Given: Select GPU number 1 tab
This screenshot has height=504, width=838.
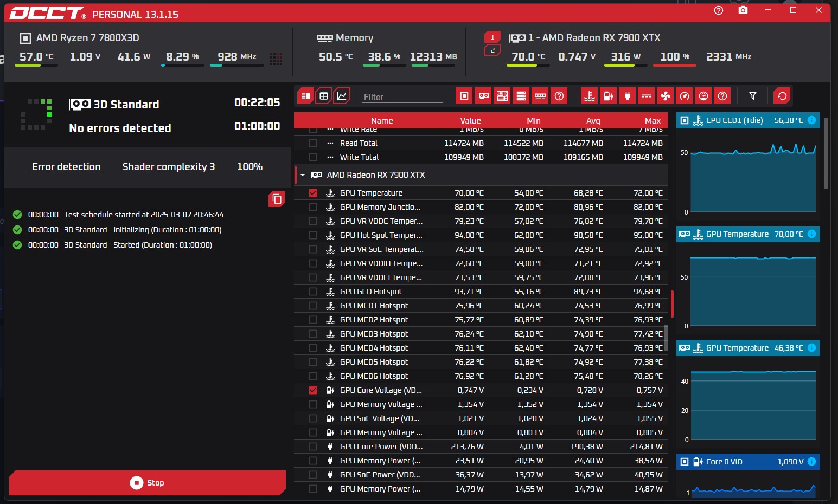Looking at the screenshot, I should point(492,37).
